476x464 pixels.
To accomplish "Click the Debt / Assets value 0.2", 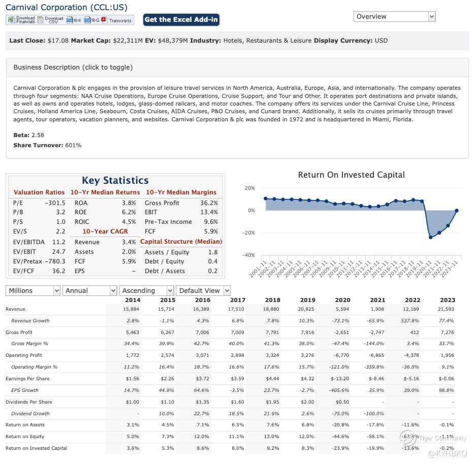I will click(213, 271).
